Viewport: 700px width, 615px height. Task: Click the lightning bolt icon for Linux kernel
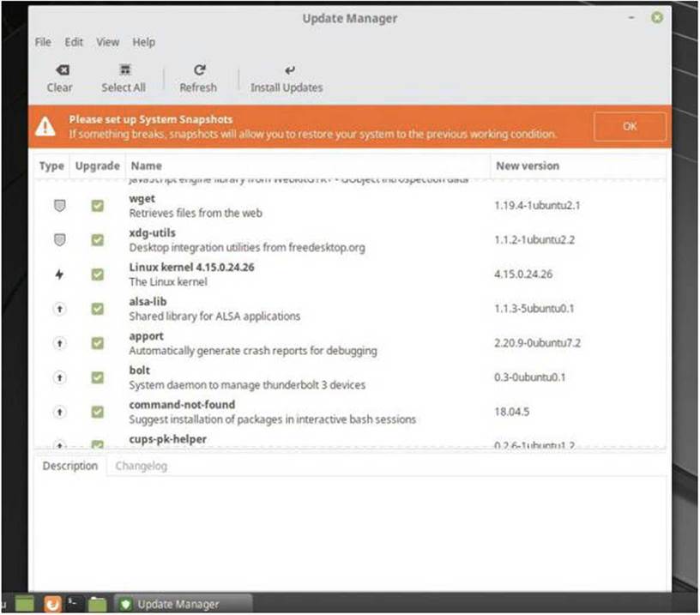59,274
